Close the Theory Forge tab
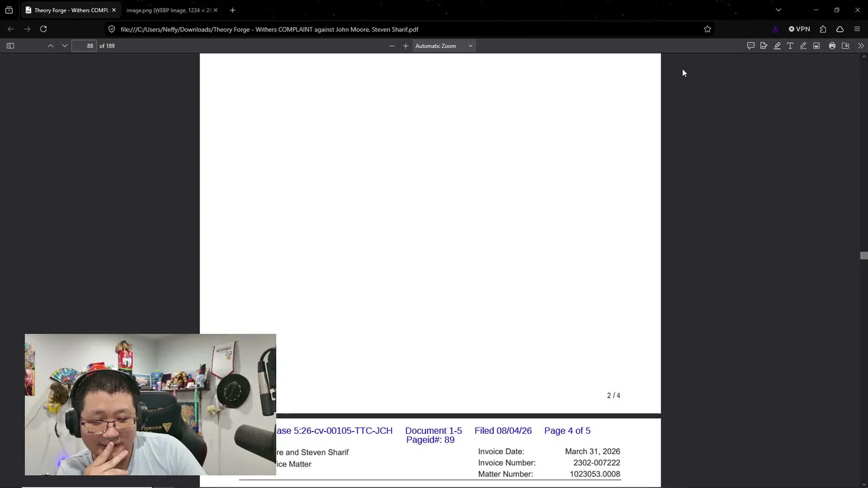 click(x=114, y=10)
